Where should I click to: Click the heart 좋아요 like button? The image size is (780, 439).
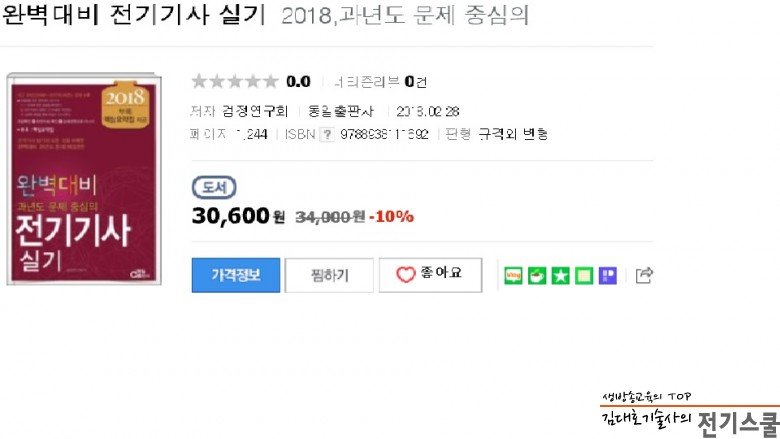click(x=430, y=275)
